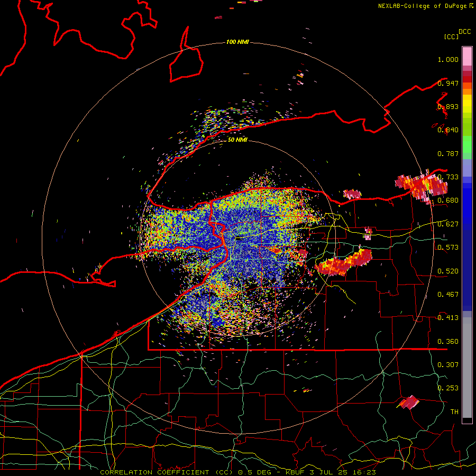Click the 0.627 scale value

coord(448,224)
